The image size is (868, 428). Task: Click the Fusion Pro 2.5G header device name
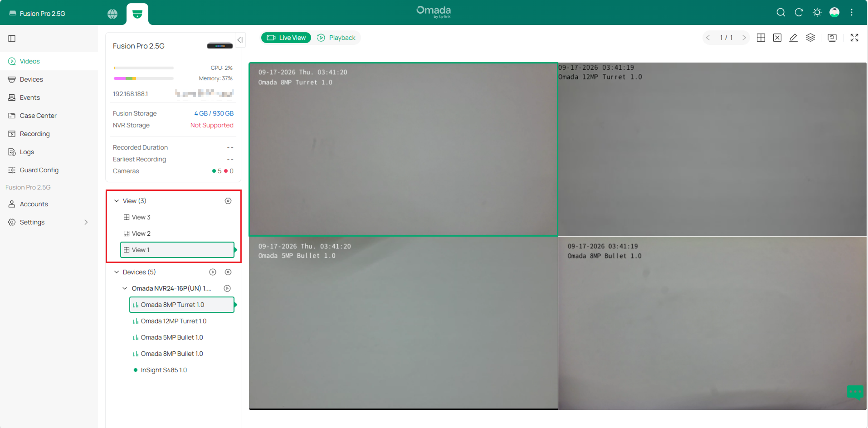pyautogui.click(x=42, y=13)
